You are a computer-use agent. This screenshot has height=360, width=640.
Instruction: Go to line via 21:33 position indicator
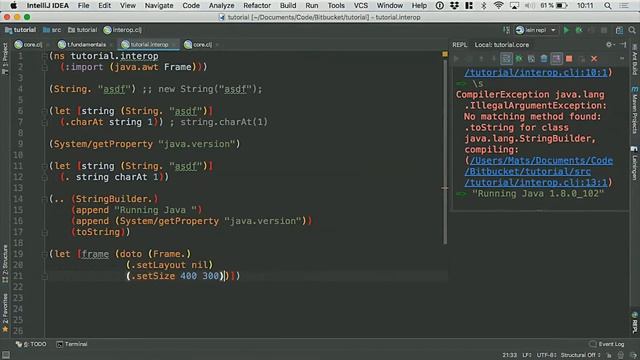point(509,355)
